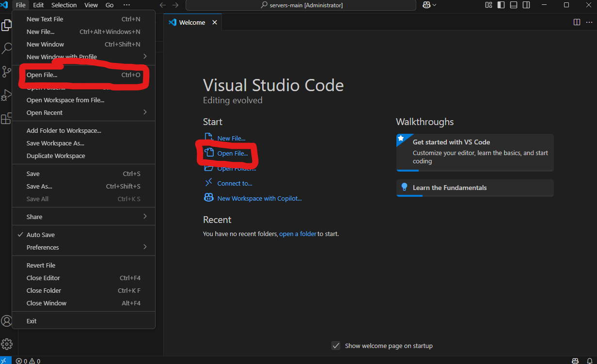The image size is (597, 364).
Task: Select New Window menu entry
Action: [x=83, y=44]
